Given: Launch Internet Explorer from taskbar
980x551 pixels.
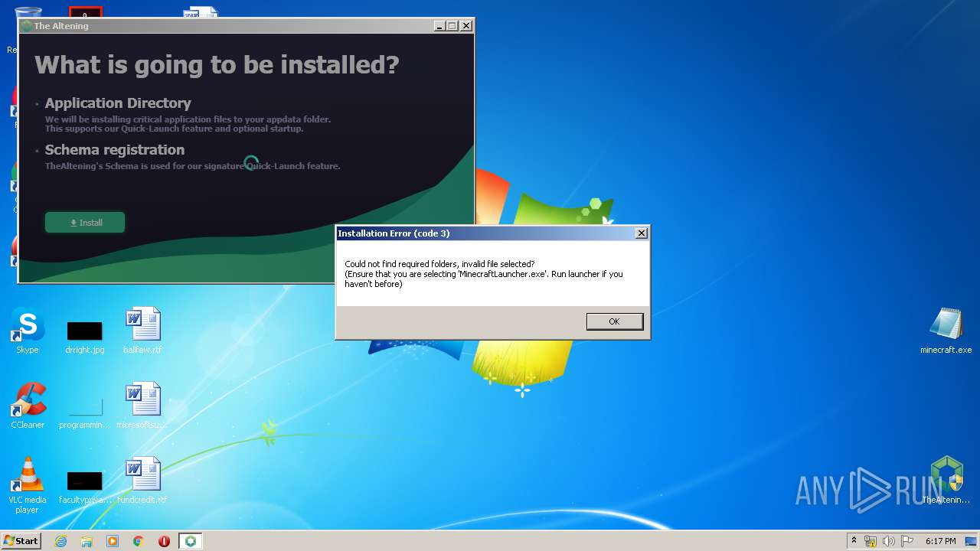Looking at the screenshot, I should click(60, 541).
